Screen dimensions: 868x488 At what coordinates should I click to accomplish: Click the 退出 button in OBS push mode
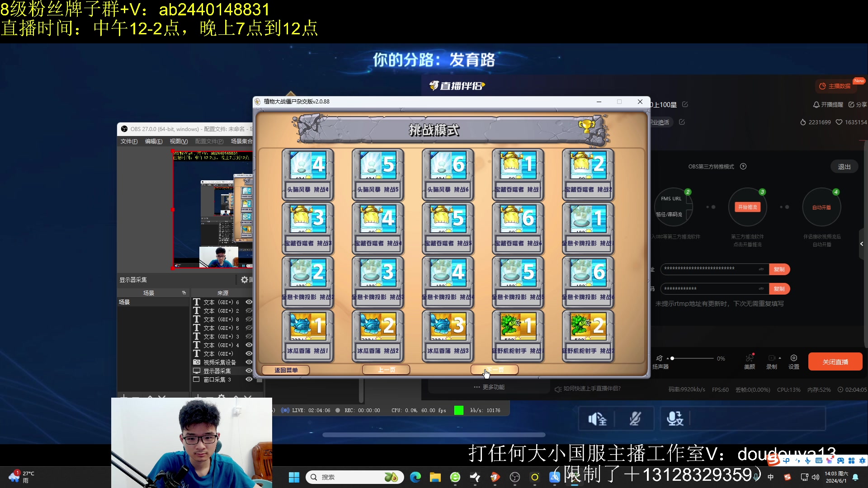point(844,167)
